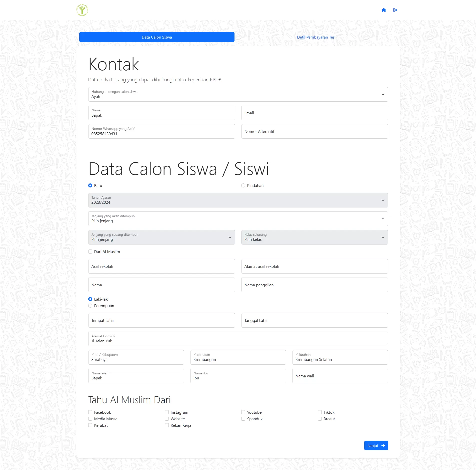This screenshot has width=476, height=470.
Task: Open the Tahun Ajaran dropdown
Action: point(238,200)
